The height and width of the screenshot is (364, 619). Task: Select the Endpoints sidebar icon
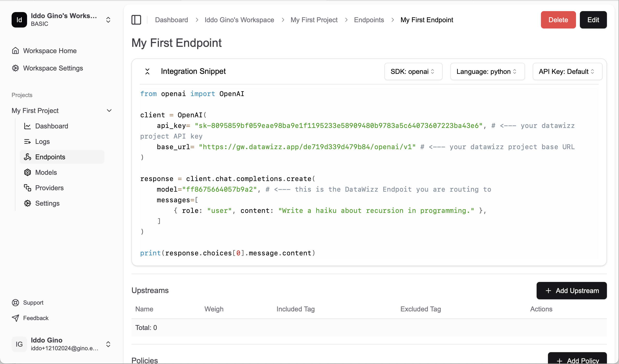[28, 157]
